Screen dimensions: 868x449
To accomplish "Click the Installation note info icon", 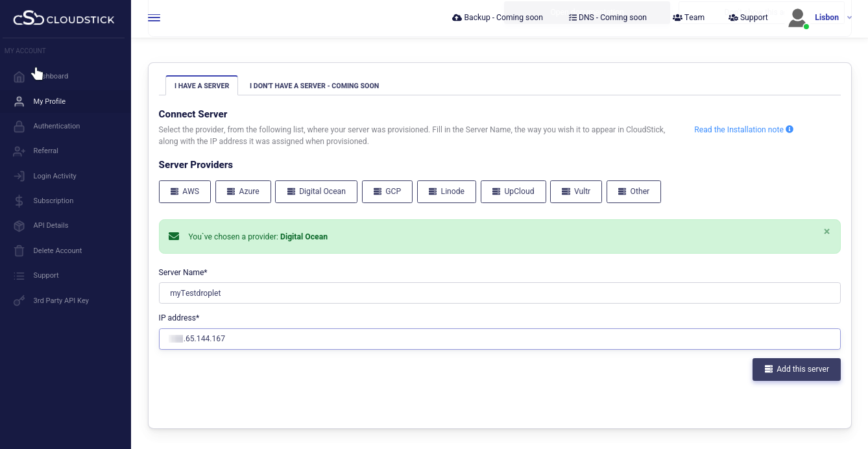I will pyautogui.click(x=790, y=129).
